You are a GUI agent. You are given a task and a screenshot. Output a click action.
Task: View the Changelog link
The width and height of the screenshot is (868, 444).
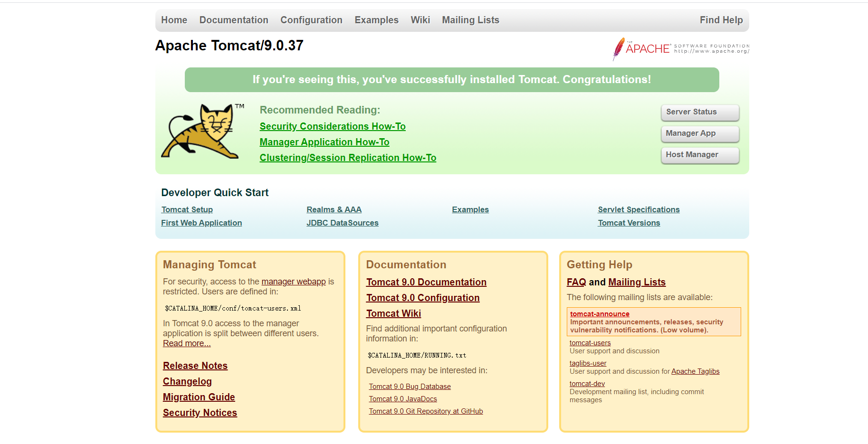(187, 381)
